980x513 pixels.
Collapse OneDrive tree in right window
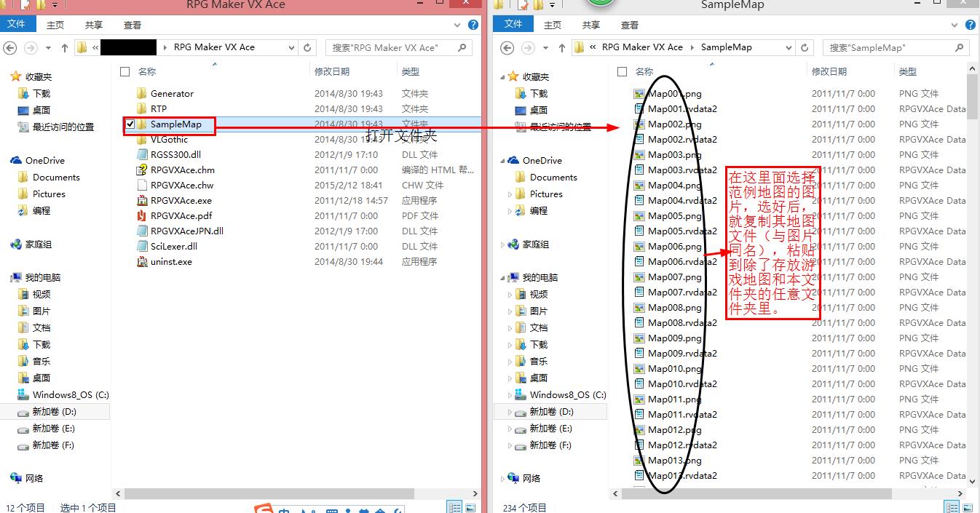pos(502,161)
